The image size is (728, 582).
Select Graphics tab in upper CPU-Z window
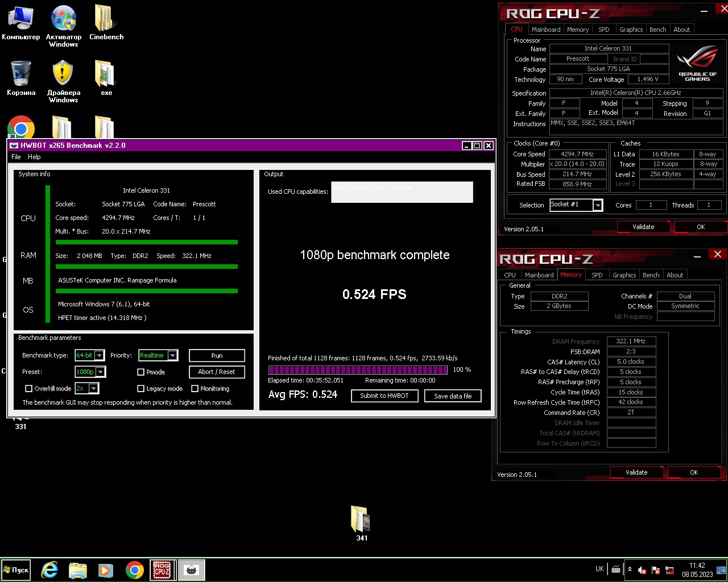631,30
